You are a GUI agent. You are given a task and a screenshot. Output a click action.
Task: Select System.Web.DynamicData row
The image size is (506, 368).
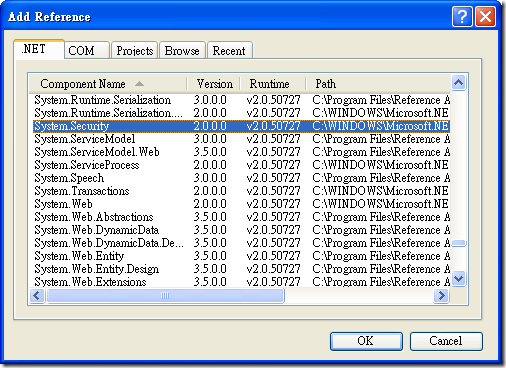coord(241,230)
